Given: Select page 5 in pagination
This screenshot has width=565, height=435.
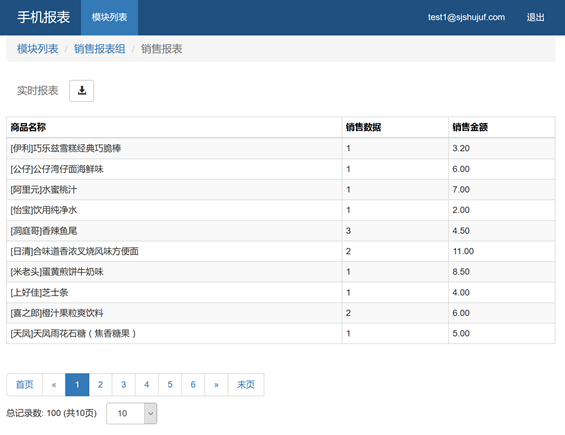Looking at the screenshot, I should point(170,385).
